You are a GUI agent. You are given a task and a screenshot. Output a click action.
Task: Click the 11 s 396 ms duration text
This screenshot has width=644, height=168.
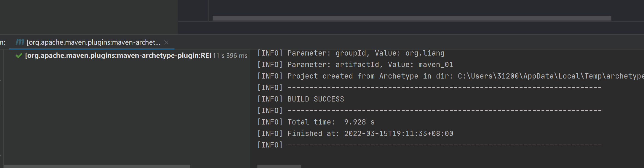(x=230, y=56)
